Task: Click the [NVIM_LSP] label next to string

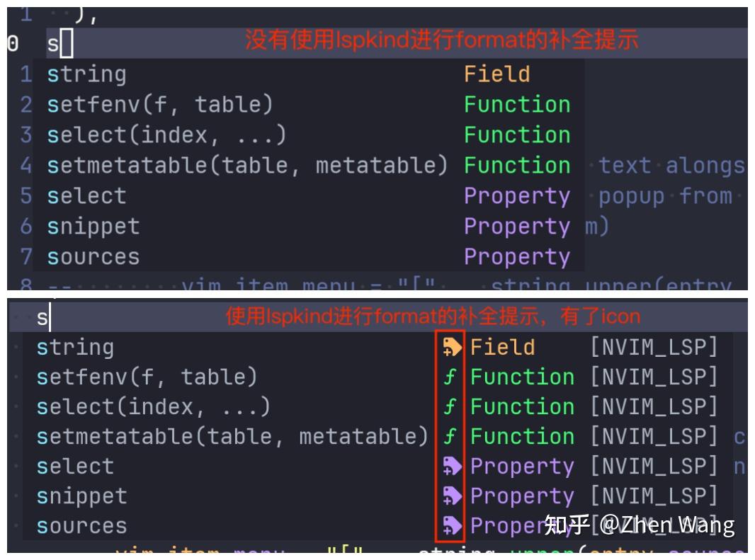Action: pyautogui.click(x=655, y=347)
